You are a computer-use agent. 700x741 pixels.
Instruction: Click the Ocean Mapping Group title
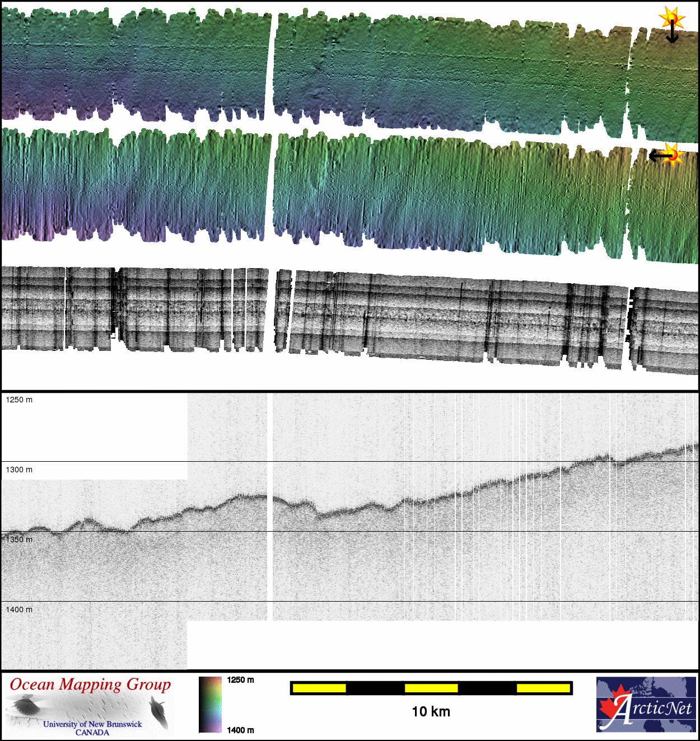(x=90, y=684)
